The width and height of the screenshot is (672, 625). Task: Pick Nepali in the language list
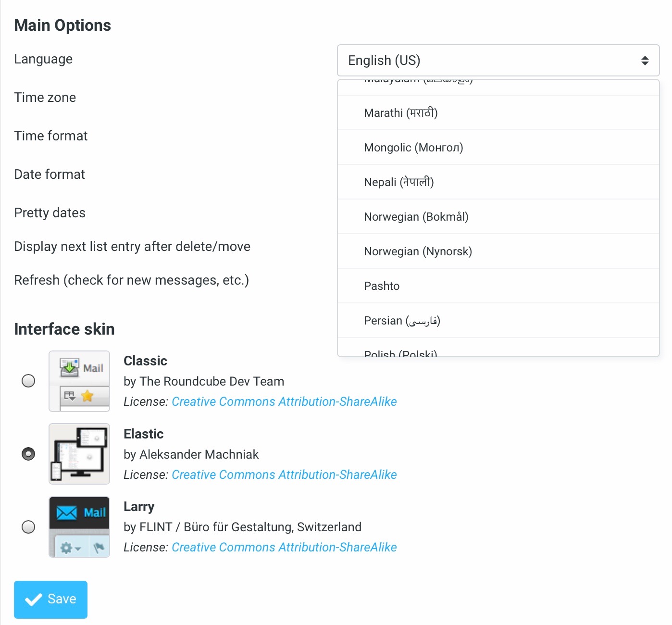(x=498, y=182)
